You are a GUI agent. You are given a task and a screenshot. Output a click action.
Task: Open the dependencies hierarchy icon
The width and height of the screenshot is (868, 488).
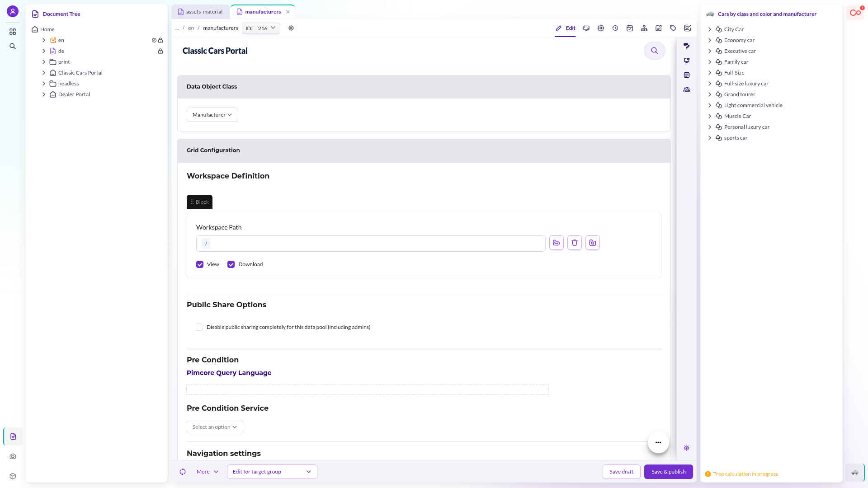644,28
